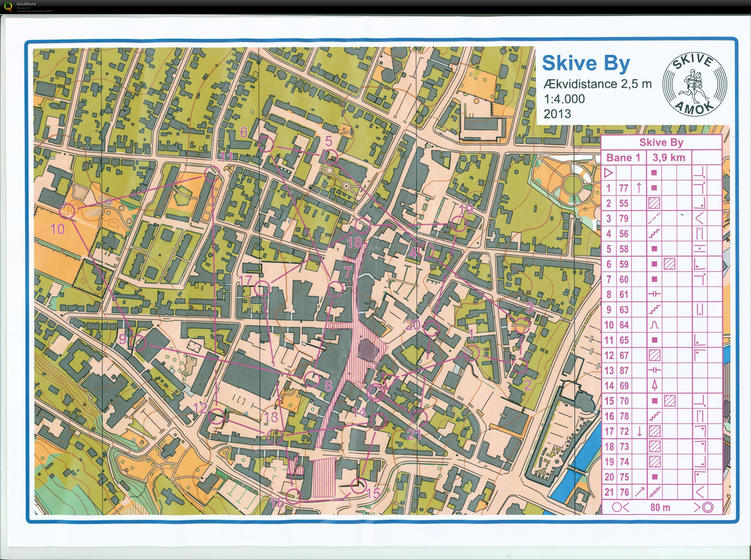Click the double-circle finish symbol in table footer
This screenshot has width=751, height=560.
click(708, 507)
